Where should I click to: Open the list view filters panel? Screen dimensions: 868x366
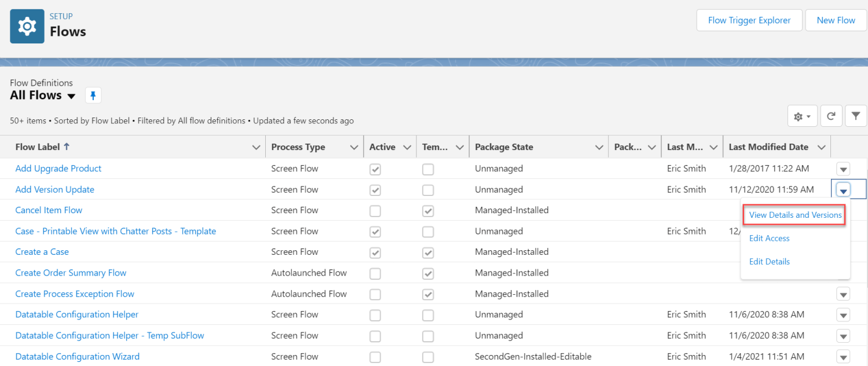856,115
